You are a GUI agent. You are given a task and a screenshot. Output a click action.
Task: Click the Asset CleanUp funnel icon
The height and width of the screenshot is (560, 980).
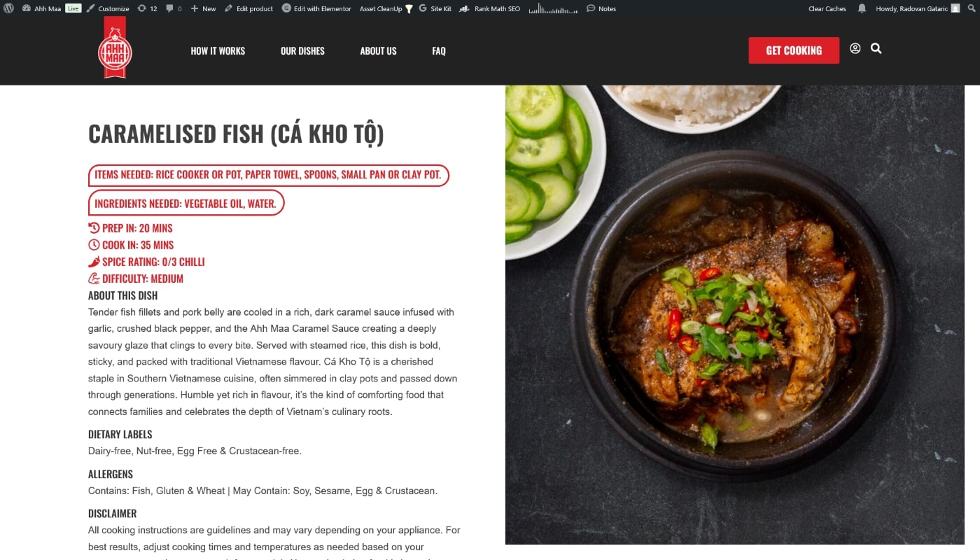(x=409, y=8)
